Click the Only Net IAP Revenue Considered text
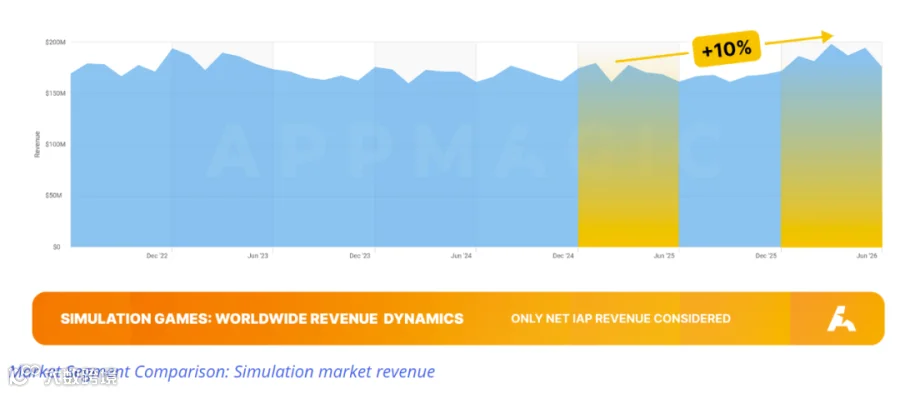Image resolution: width=900 pixels, height=393 pixels. coord(620,318)
